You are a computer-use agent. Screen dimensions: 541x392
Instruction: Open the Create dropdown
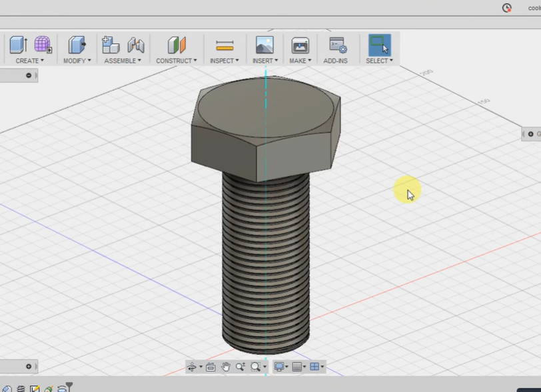tap(29, 60)
